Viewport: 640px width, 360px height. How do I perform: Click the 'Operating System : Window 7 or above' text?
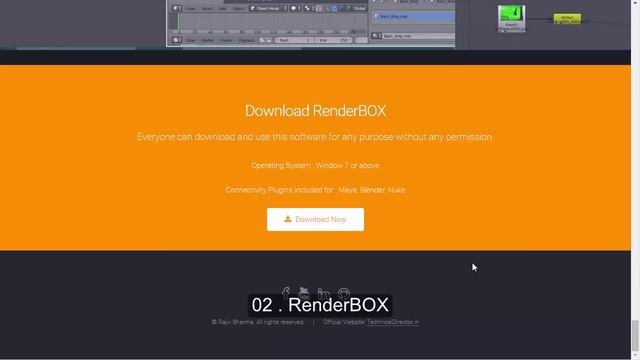315,165
